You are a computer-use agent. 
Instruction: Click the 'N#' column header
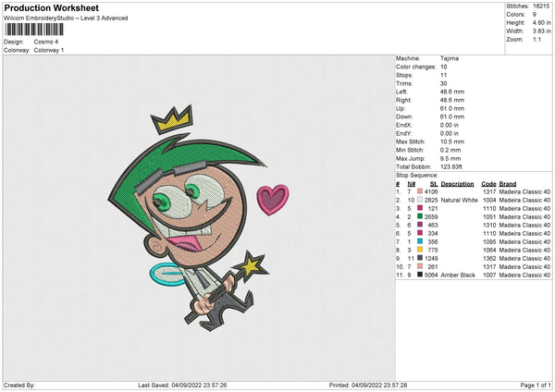412,184
